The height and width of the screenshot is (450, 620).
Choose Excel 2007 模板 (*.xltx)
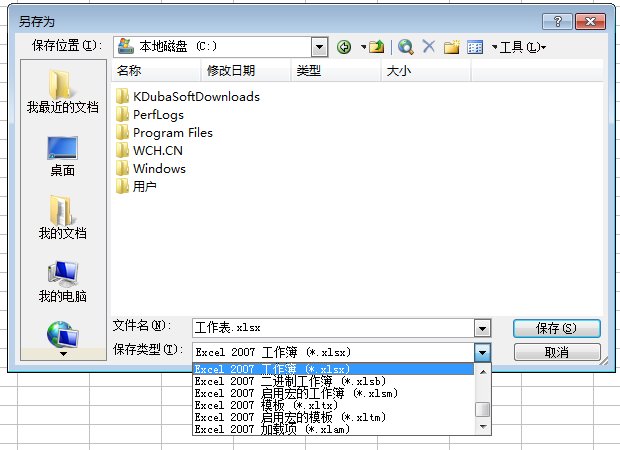(x=333, y=405)
